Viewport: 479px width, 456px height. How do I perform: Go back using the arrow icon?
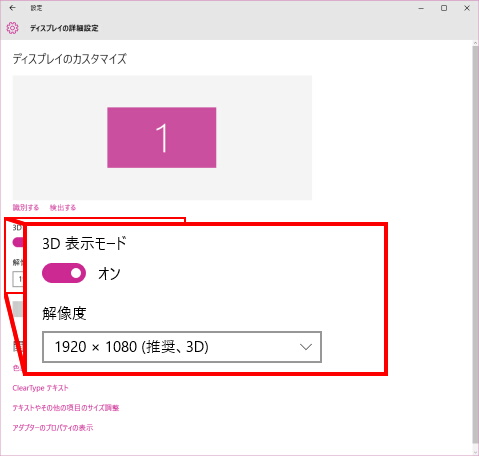13,8
